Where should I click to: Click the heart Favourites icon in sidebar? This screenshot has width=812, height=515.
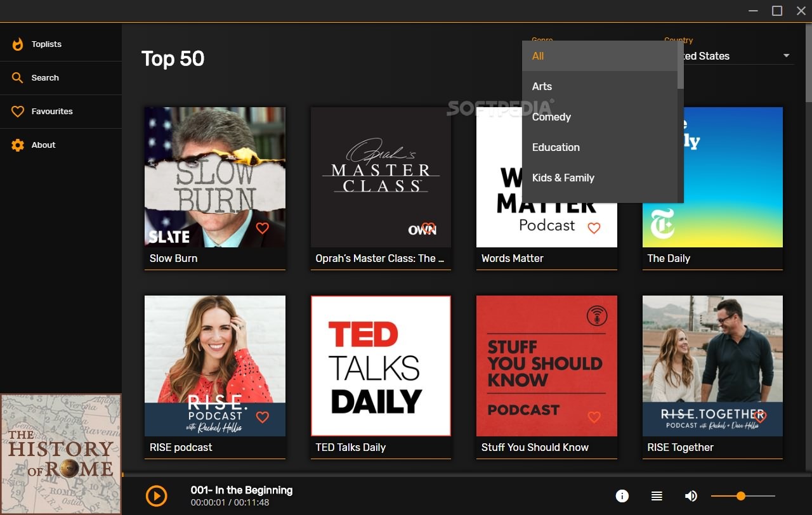pos(18,112)
